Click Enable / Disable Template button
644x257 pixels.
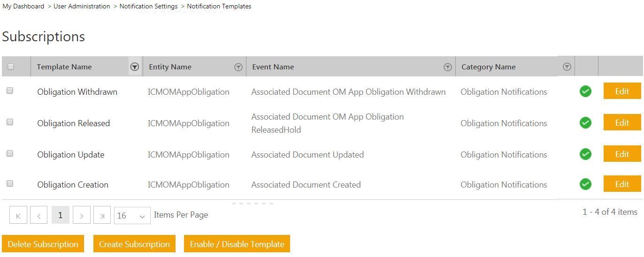237,244
